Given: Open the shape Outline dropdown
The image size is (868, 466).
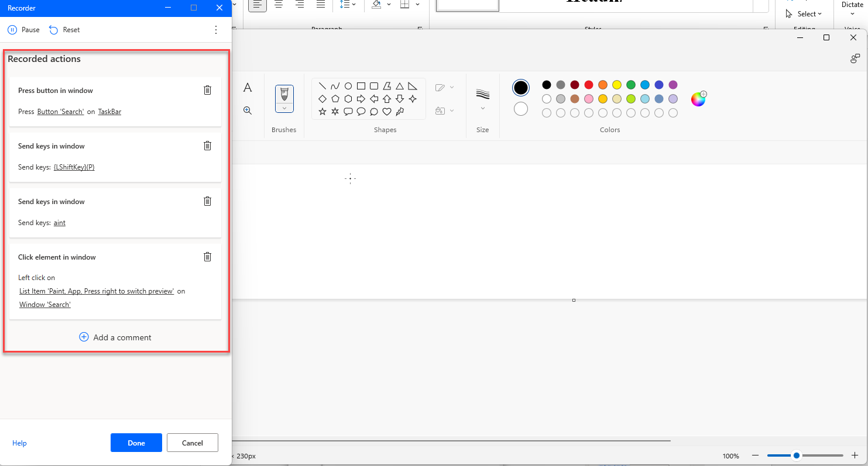Looking at the screenshot, I should 451,87.
